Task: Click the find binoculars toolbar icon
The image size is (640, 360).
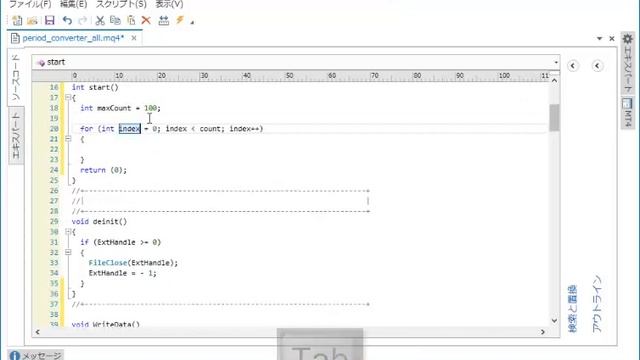Action: click(164, 20)
